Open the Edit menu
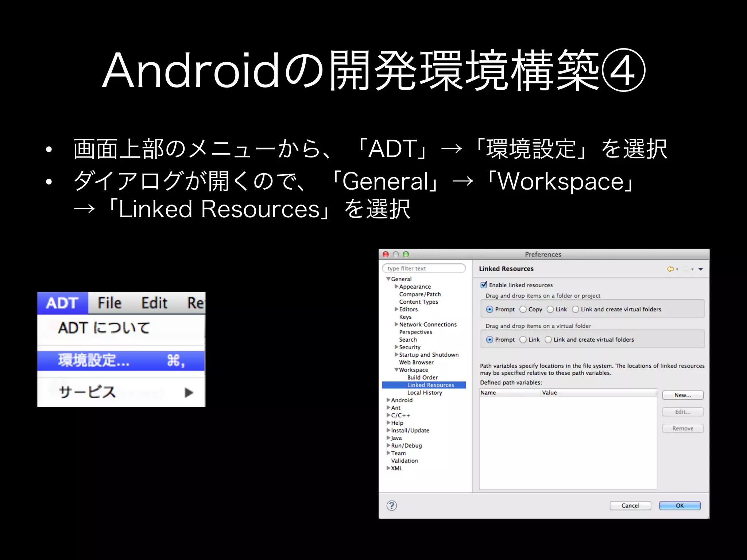 point(154,303)
